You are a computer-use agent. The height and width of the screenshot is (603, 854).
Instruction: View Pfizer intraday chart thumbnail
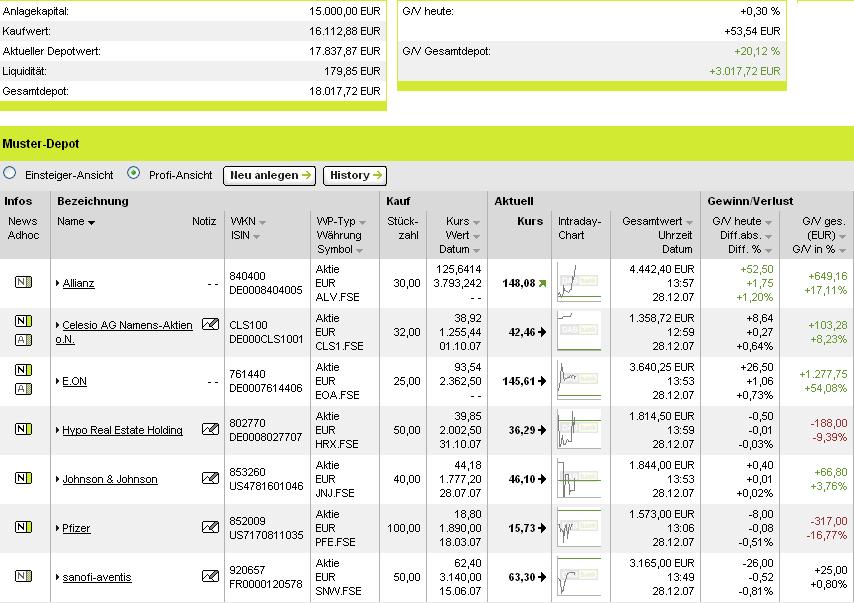[579, 527]
